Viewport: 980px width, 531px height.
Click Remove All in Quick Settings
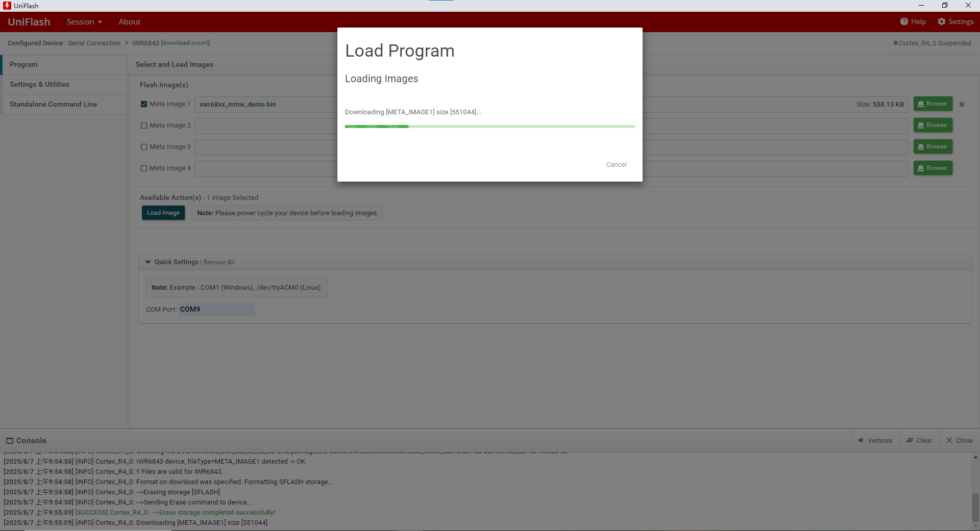219,262
